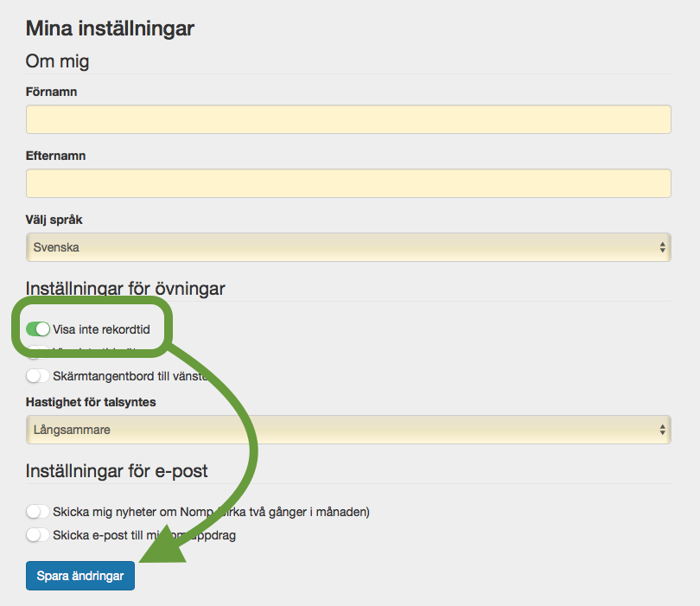Disable the Visa inte rekordtid toggle switch
Viewport: 700px width, 606px height.
[38, 329]
